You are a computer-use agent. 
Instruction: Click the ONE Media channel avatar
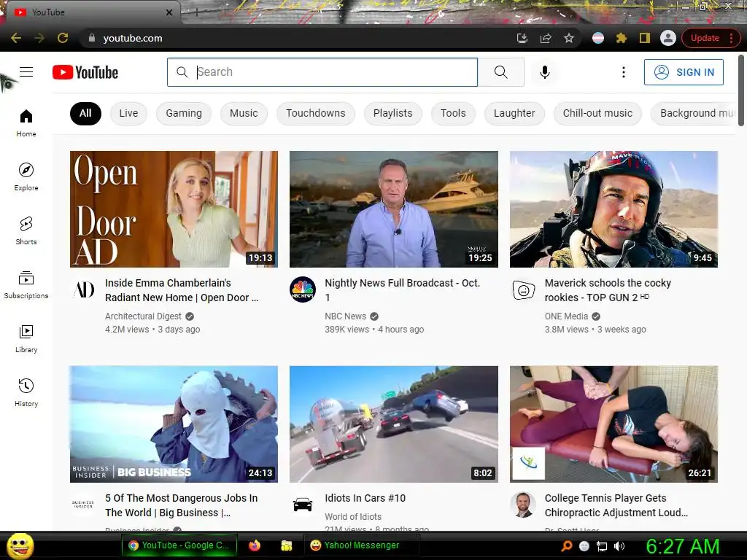click(523, 289)
